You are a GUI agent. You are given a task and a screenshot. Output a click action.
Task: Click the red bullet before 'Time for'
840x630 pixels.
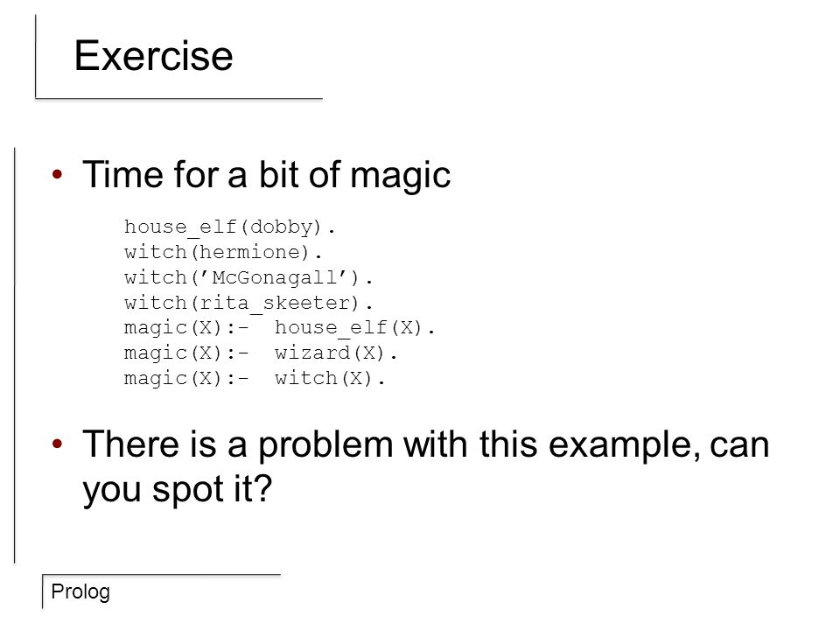(x=58, y=174)
